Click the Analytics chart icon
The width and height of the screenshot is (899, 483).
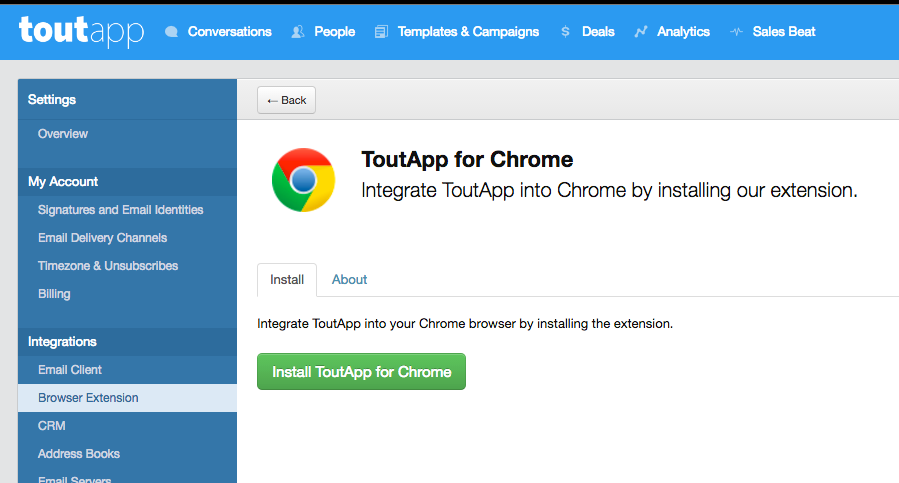640,32
